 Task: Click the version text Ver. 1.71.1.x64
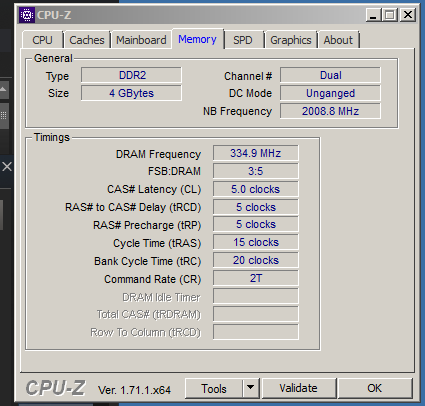[134, 390]
